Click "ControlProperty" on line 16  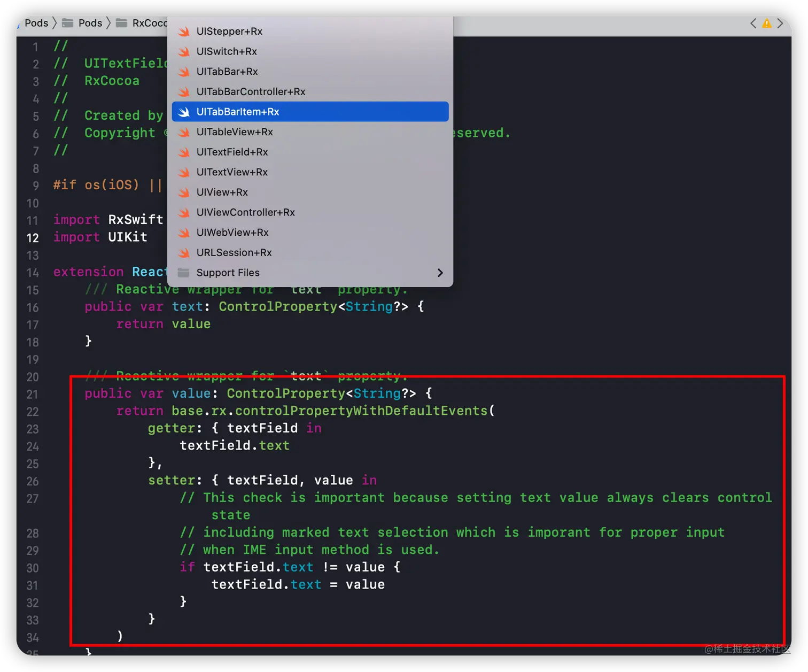(278, 307)
